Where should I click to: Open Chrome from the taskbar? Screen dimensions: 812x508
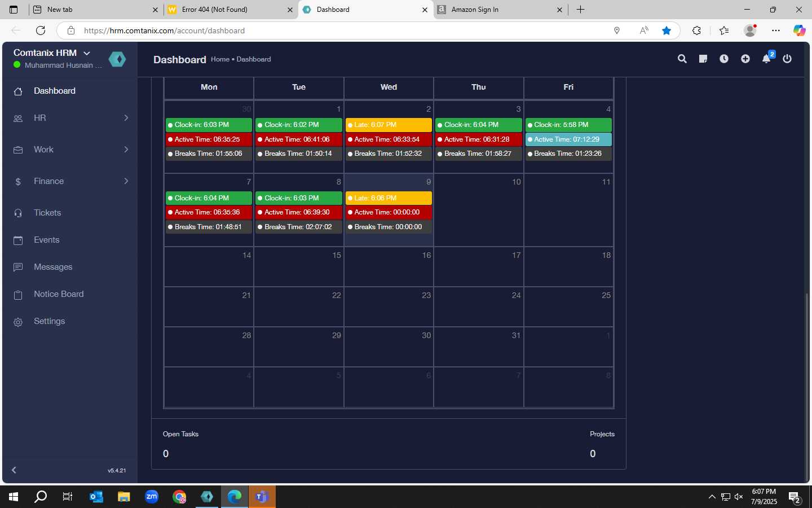pyautogui.click(x=179, y=497)
